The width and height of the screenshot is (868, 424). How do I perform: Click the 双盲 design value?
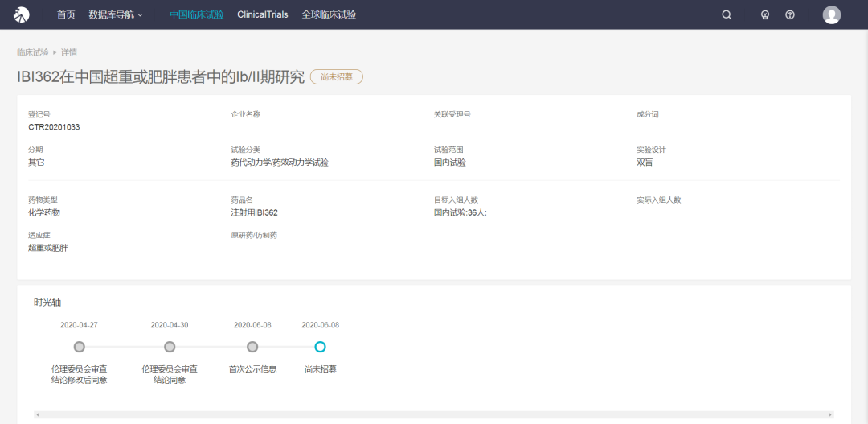coord(645,163)
